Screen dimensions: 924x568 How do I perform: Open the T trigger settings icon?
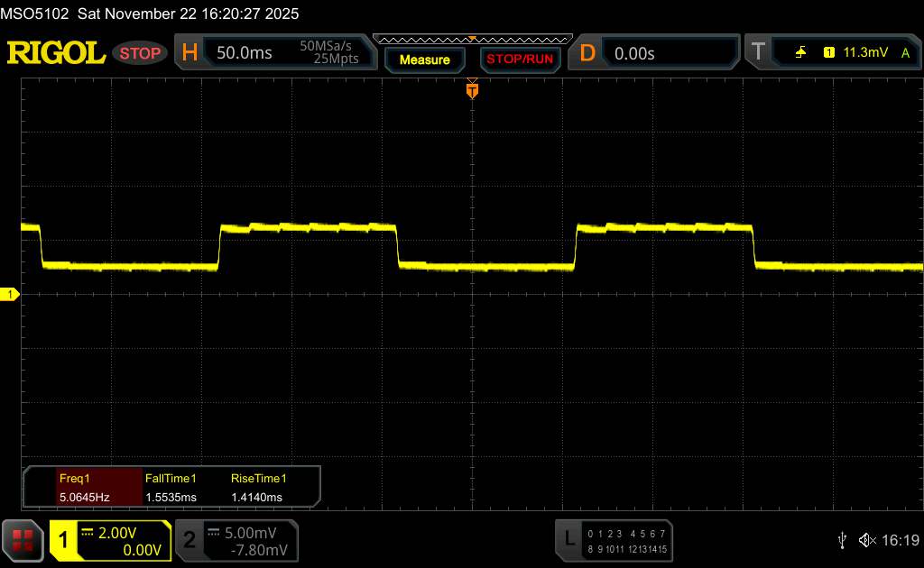click(758, 53)
